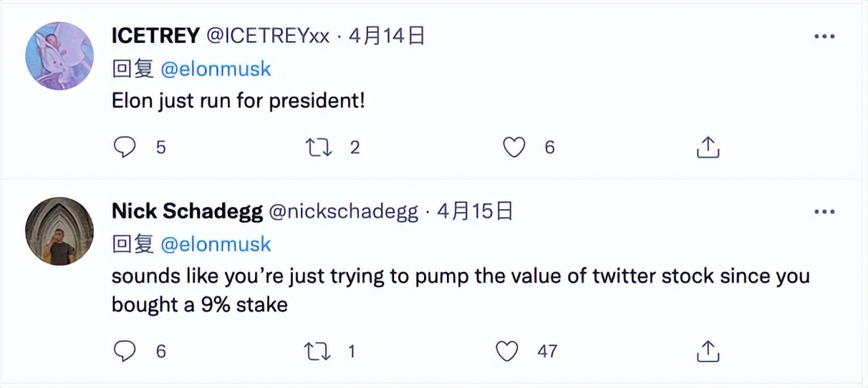
Task: Open the 4月14日 tweet timestamp
Action: click(x=387, y=36)
